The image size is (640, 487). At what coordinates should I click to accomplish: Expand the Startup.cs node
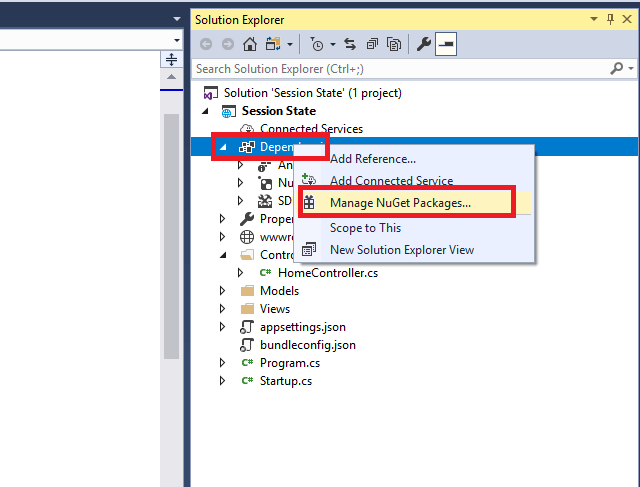pyautogui.click(x=222, y=380)
